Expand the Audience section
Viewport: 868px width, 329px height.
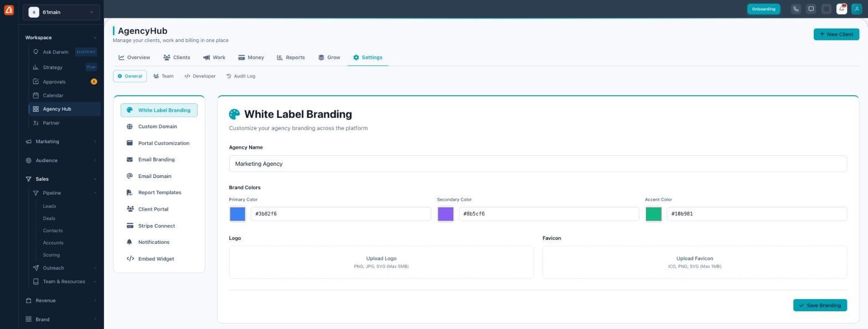[x=61, y=160]
